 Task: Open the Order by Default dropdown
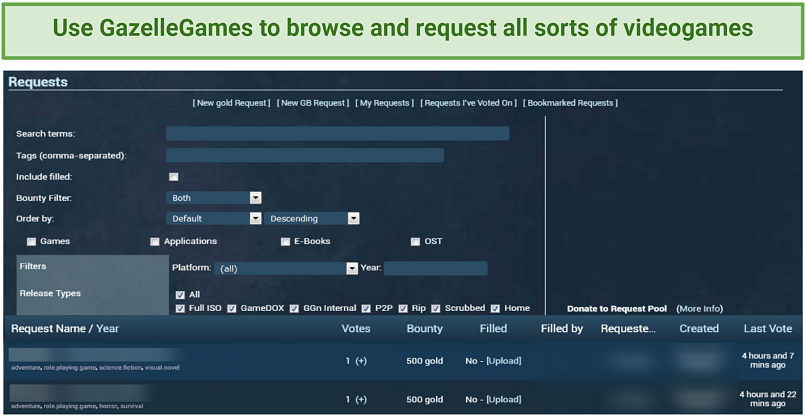point(213,219)
